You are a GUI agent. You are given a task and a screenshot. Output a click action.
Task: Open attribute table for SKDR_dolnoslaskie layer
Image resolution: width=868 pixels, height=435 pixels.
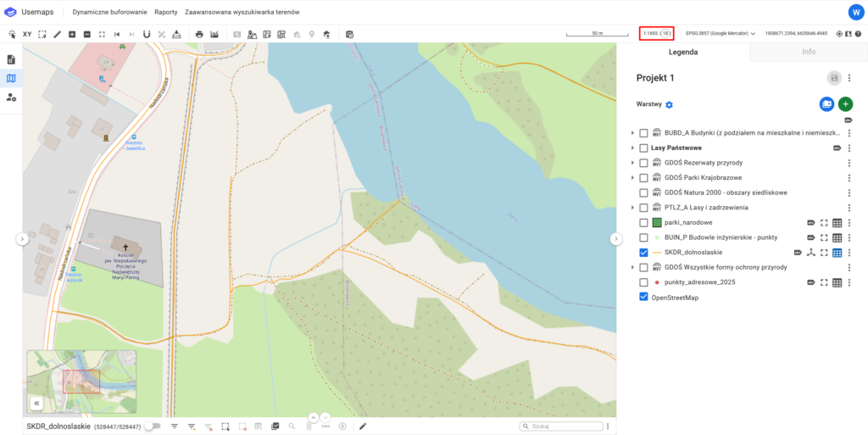pyautogui.click(x=837, y=253)
